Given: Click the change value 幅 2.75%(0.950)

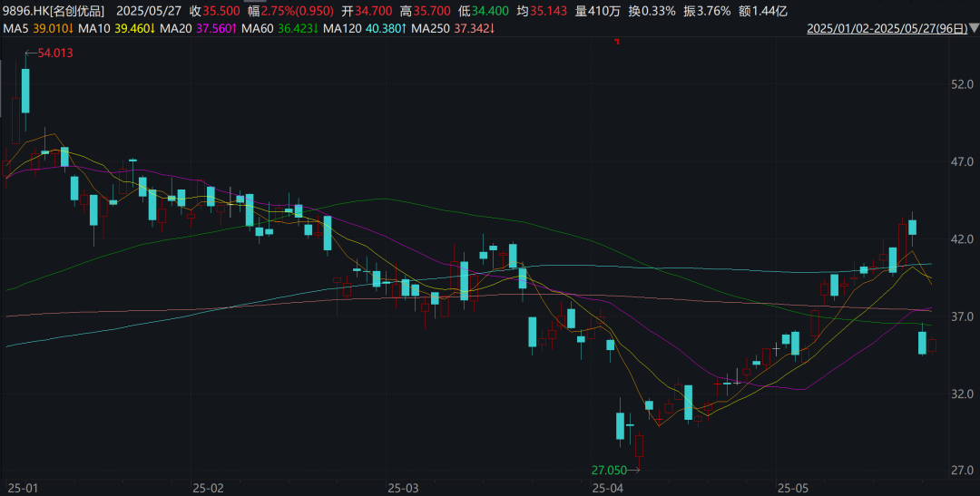Looking at the screenshot, I should (290, 11).
